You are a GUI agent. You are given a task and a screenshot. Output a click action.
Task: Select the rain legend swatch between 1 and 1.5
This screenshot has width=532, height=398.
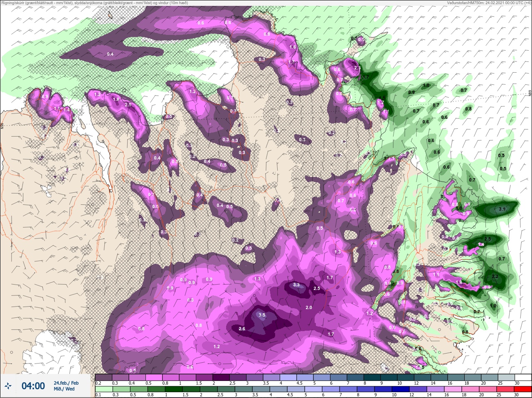(174, 389)
